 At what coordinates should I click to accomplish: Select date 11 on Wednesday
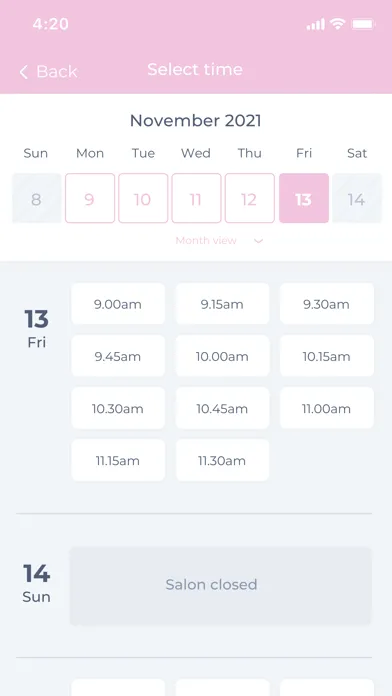(x=196, y=198)
